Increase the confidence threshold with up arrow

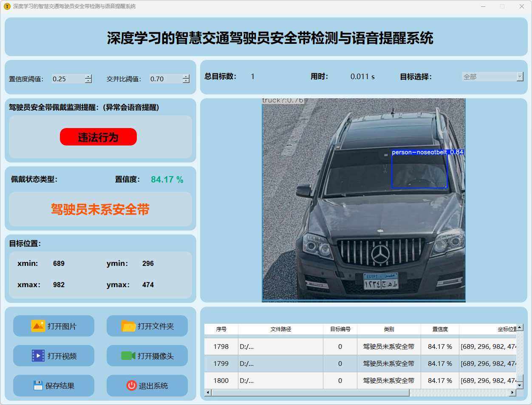click(88, 77)
